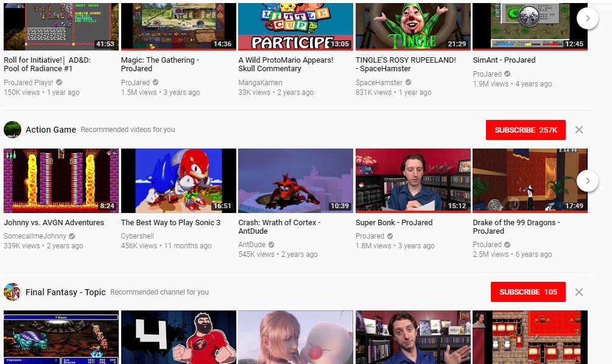Open the pink-haired girl with moogle thumbnail
Viewport: 612px width, 364px height.
coord(295,337)
